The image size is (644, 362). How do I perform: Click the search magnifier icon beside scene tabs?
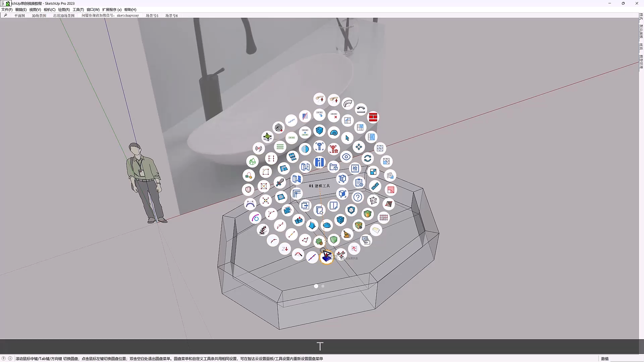5,15
